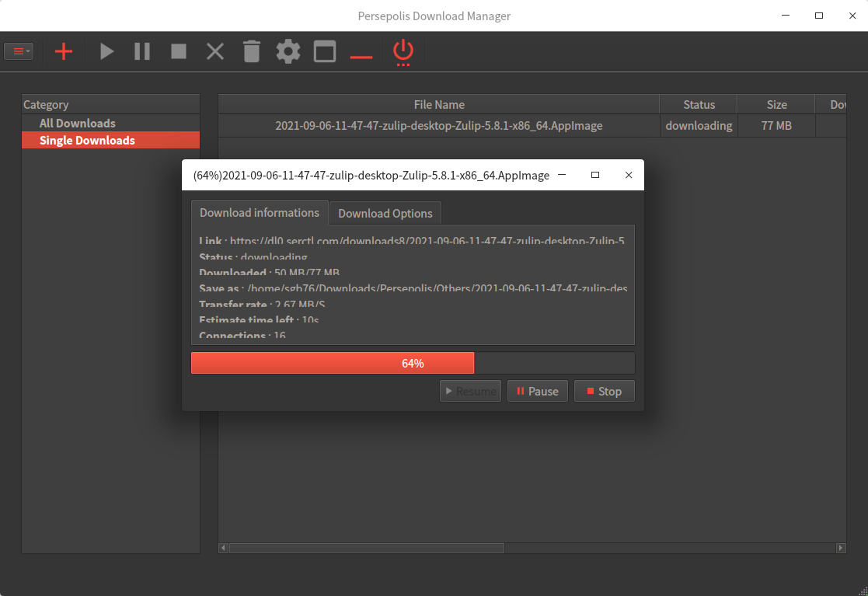Screen dimensions: 868x596
Task: Switch to the Download Options tab
Action: [385, 213]
